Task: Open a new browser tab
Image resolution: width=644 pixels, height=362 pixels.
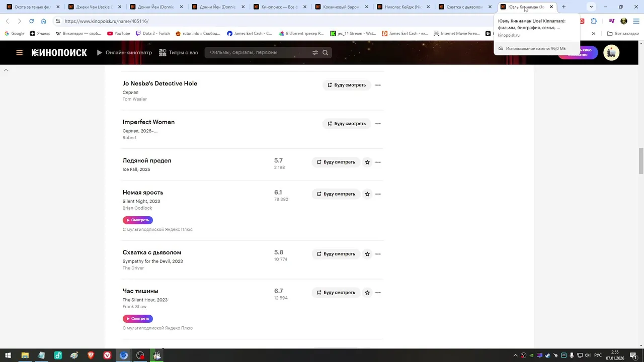Action: pyautogui.click(x=563, y=7)
